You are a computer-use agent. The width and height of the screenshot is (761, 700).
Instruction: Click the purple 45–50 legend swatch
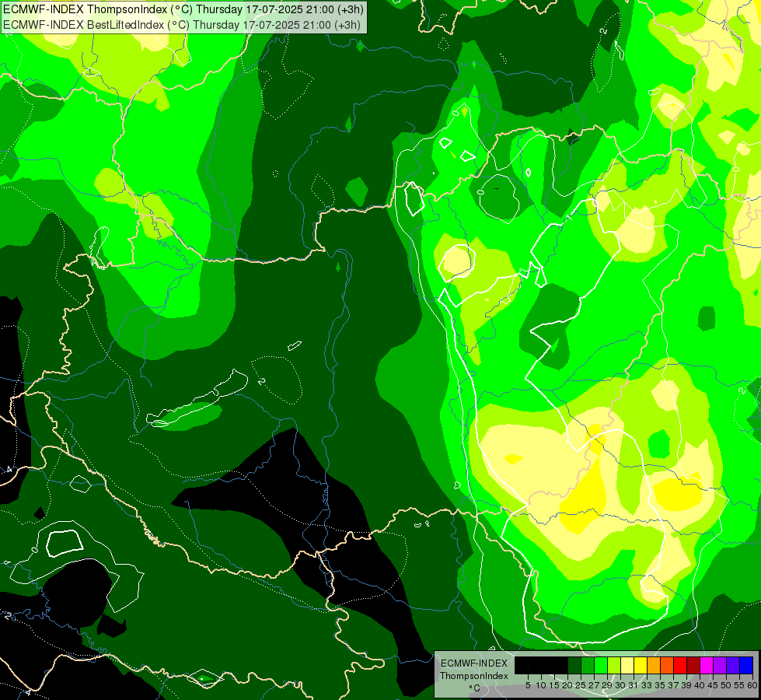tap(720, 665)
